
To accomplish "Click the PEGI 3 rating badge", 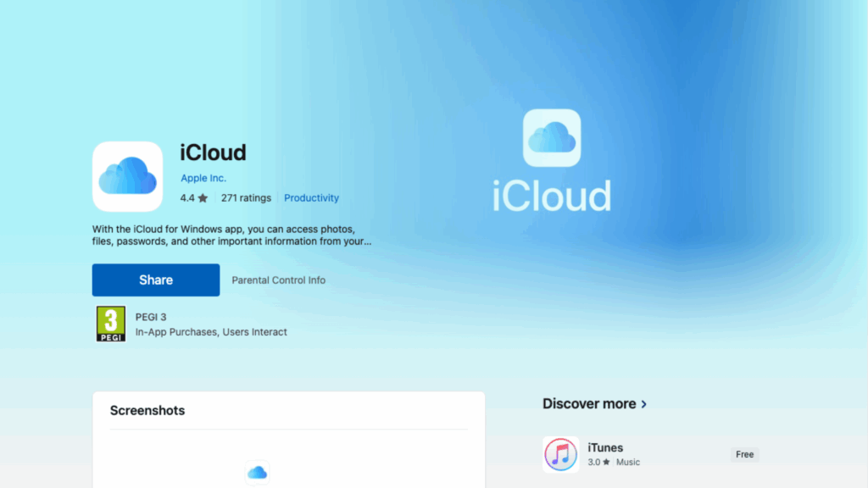I will (110, 324).
